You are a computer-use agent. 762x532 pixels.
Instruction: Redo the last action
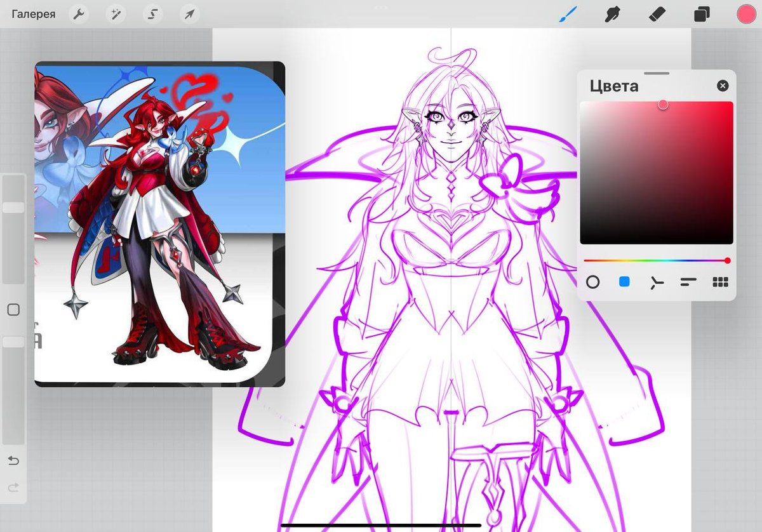point(13,487)
